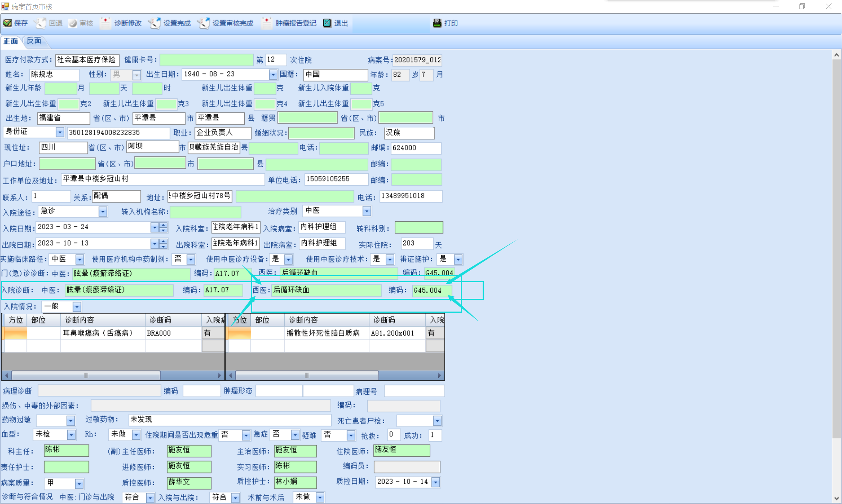Viewport: 842px width, 504px height.
Task: Switch to the 反面 tab
Action: pos(34,41)
